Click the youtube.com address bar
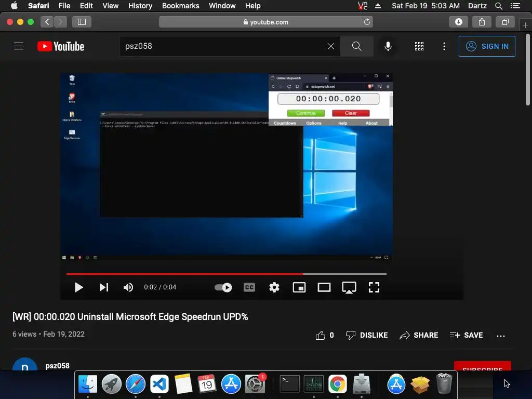 [265, 22]
